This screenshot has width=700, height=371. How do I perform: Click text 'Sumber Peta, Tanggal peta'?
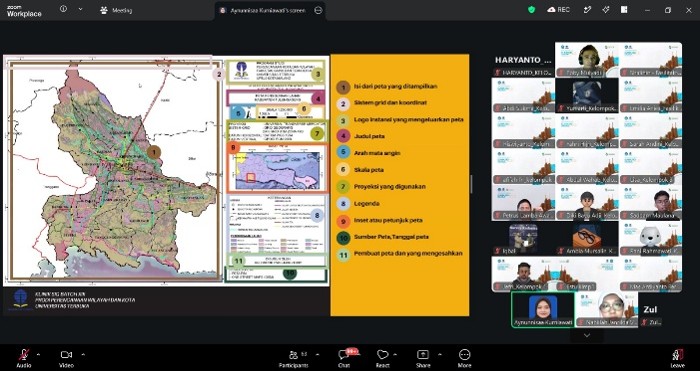(x=391, y=237)
